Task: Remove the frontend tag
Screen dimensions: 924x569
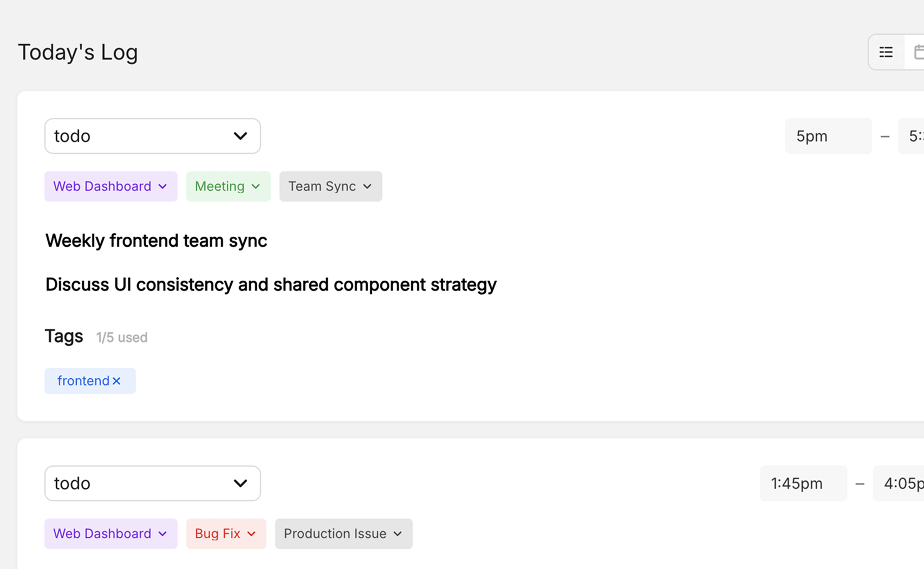Action: tap(116, 381)
